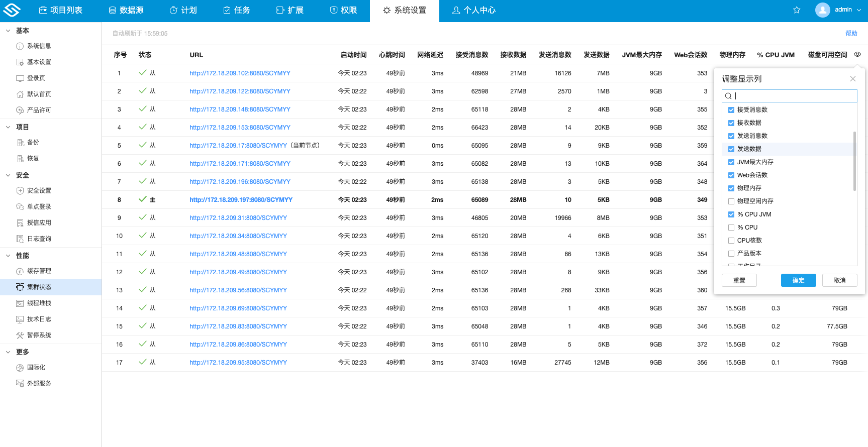
Task: Collapse the 基本 sidebar group
Action: (x=8, y=31)
